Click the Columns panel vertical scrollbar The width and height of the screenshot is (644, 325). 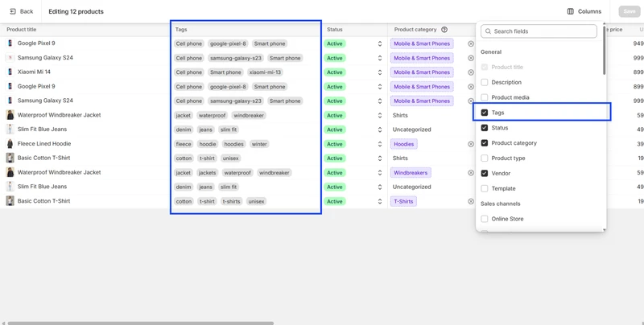605,50
